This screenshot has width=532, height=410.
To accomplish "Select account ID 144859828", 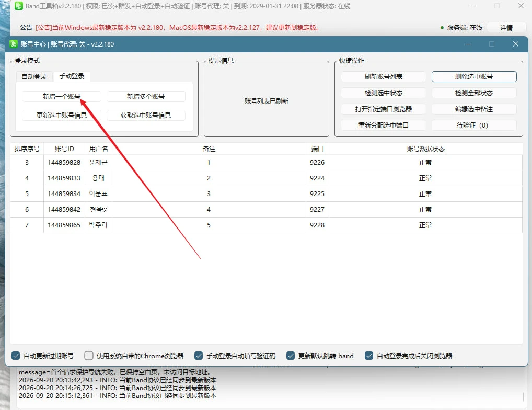I will coord(64,163).
